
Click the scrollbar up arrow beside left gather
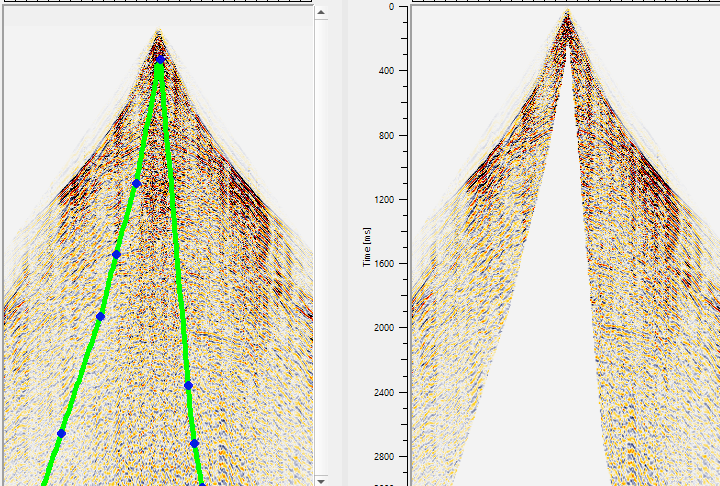321,12
